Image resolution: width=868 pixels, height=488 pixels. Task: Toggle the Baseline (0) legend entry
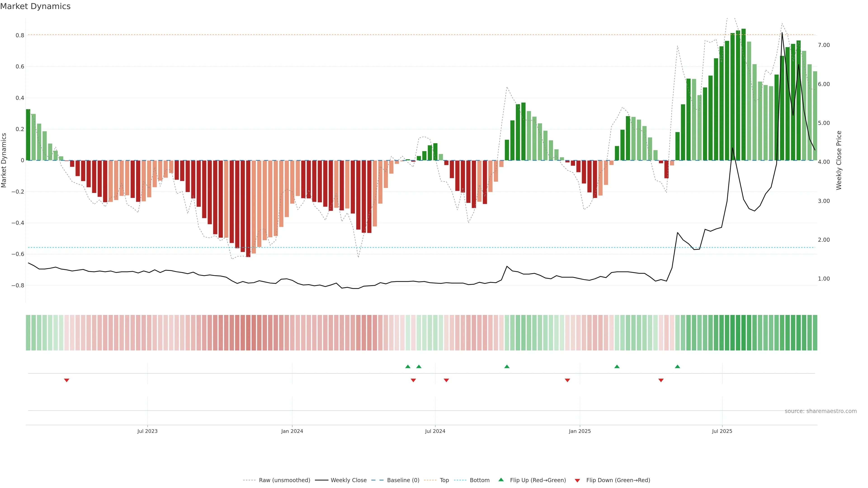[x=403, y=480]
